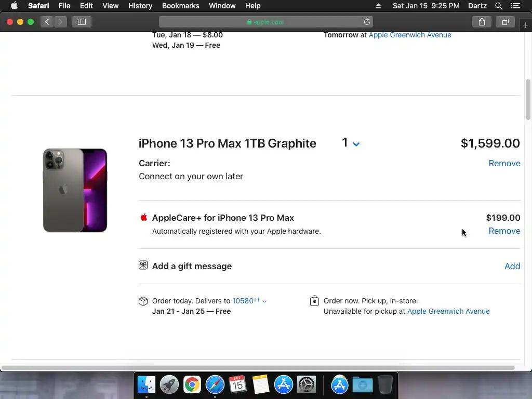Open iPhone 13 Pro Max 1TB Graphite title
Screen dimensions: 532x399
[228, 143]
